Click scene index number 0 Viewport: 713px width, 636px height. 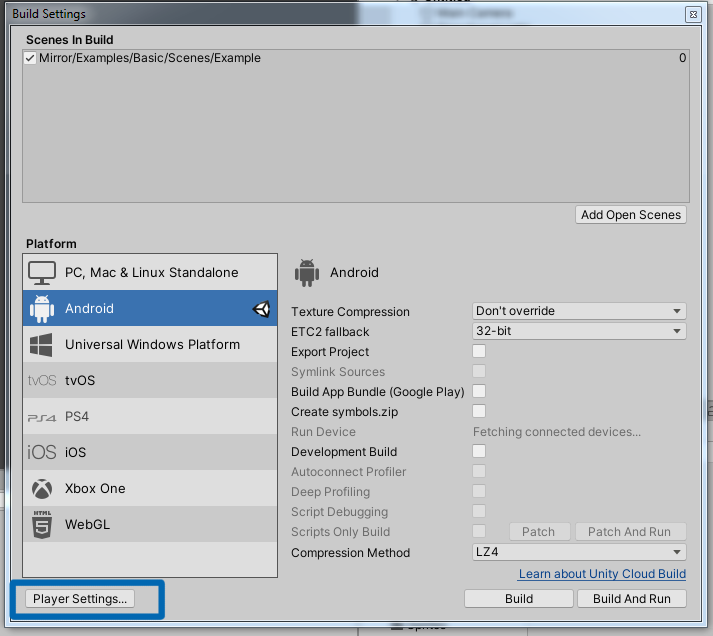click(x=682, y=58)
